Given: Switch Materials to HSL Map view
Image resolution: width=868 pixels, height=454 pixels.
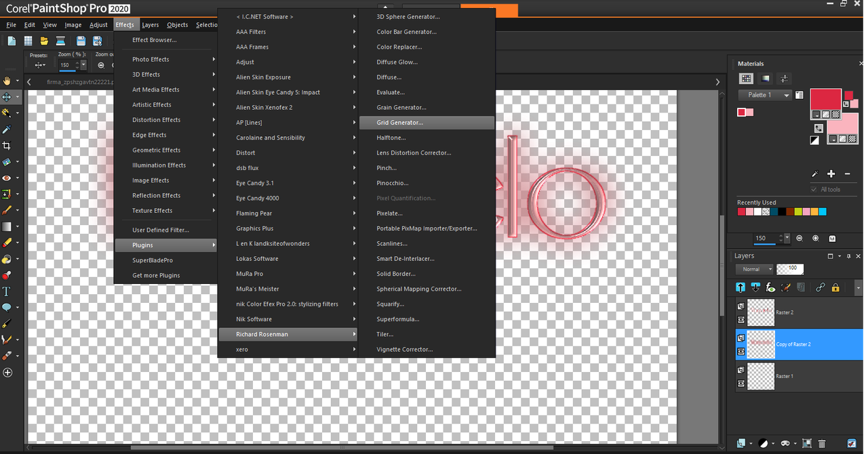Looking at the screenshot, I should 766,79.
